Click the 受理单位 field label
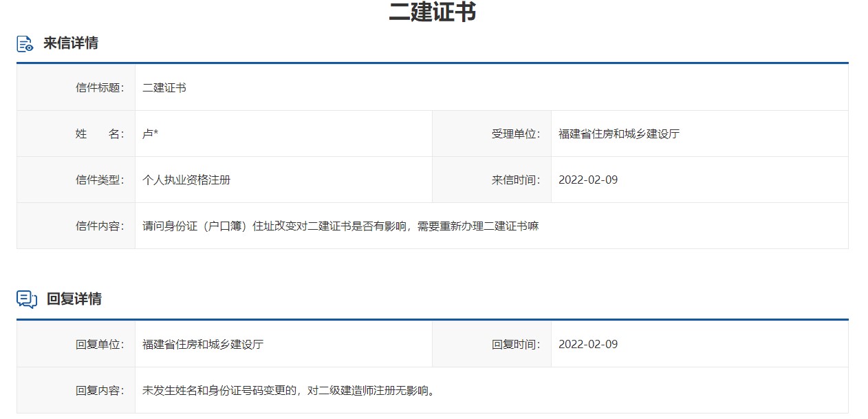This screenshot has height=419, width=868. (x=516, y=134)
